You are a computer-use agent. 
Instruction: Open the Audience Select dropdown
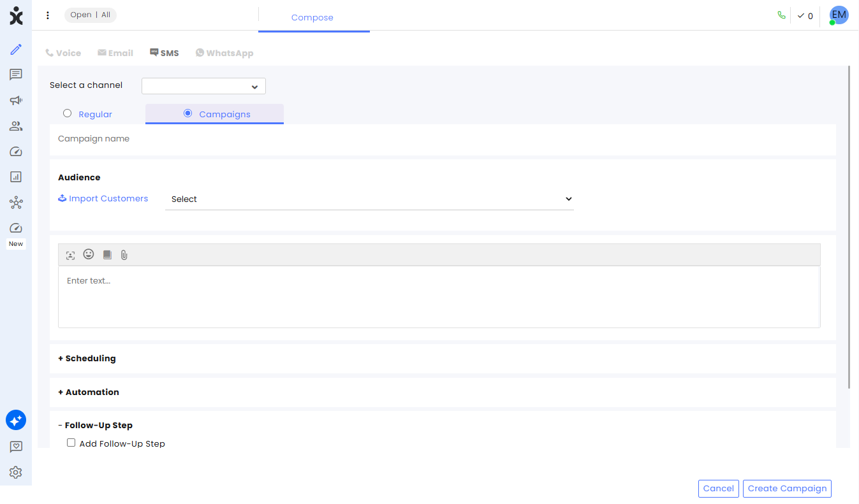pos(369,199)
